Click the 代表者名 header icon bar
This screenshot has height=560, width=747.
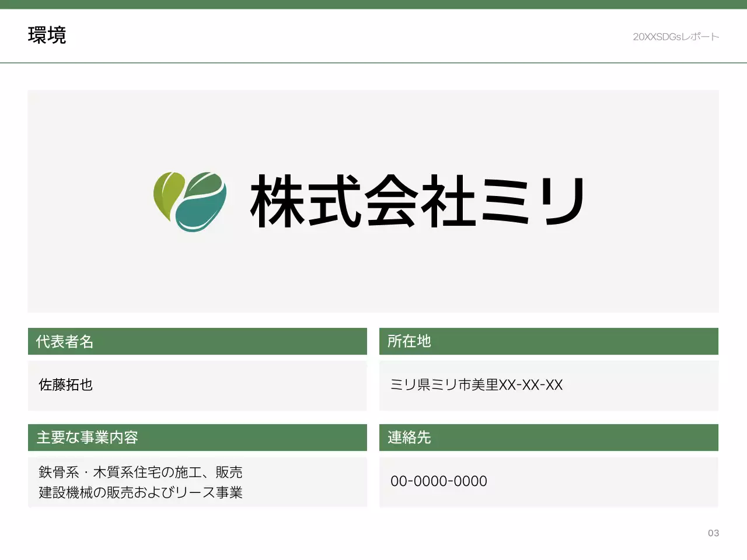tap(197, 341)
